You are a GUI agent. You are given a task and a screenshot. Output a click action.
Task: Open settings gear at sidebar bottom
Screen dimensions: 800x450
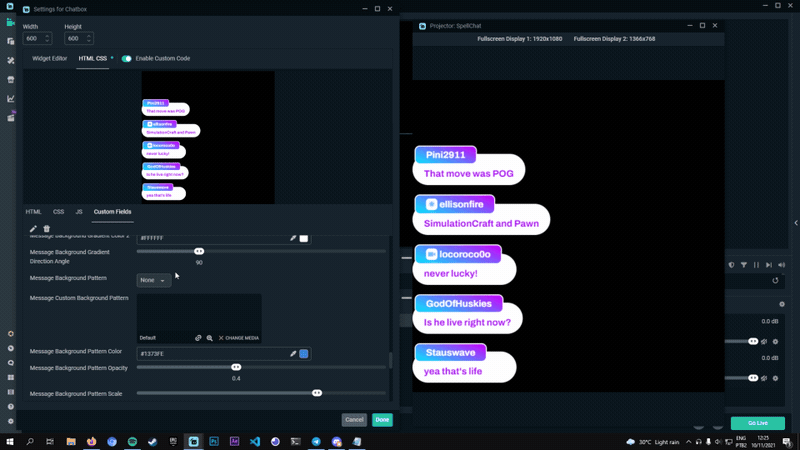(10, 421)
